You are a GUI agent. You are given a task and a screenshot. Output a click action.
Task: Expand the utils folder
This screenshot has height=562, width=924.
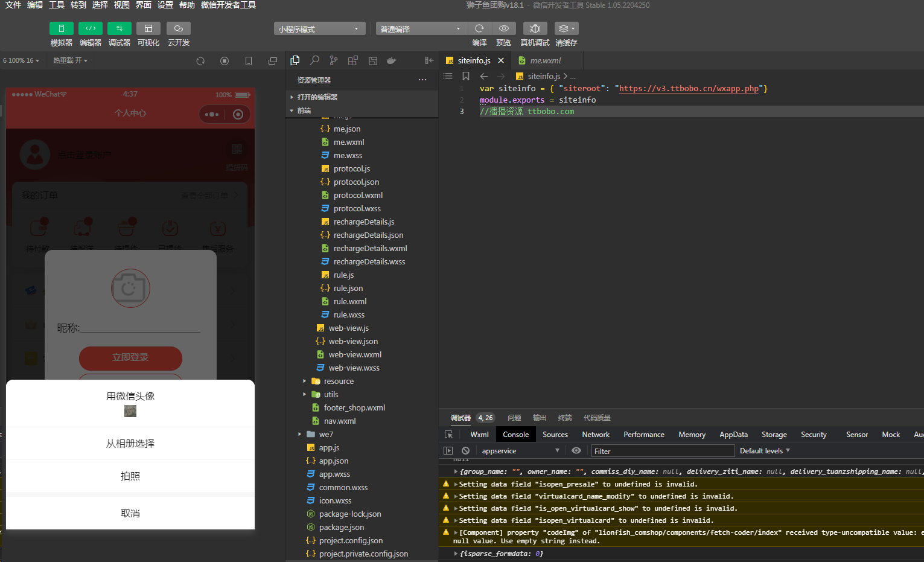362,394
